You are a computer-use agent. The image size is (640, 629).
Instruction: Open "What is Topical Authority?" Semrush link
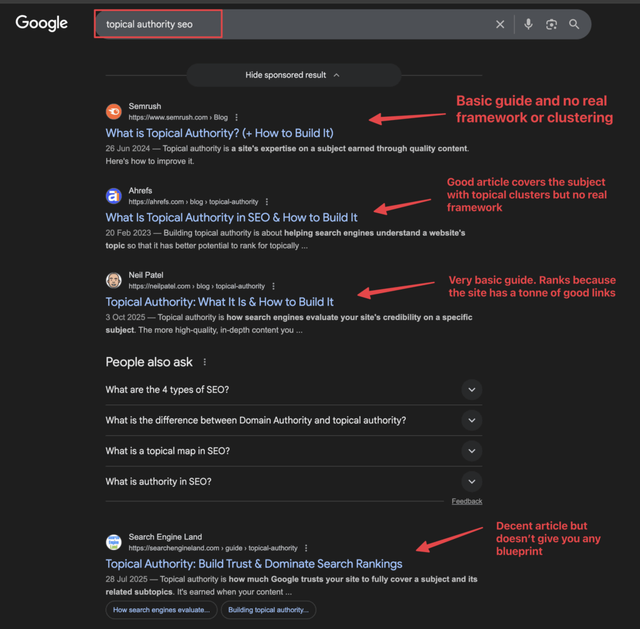219,133
